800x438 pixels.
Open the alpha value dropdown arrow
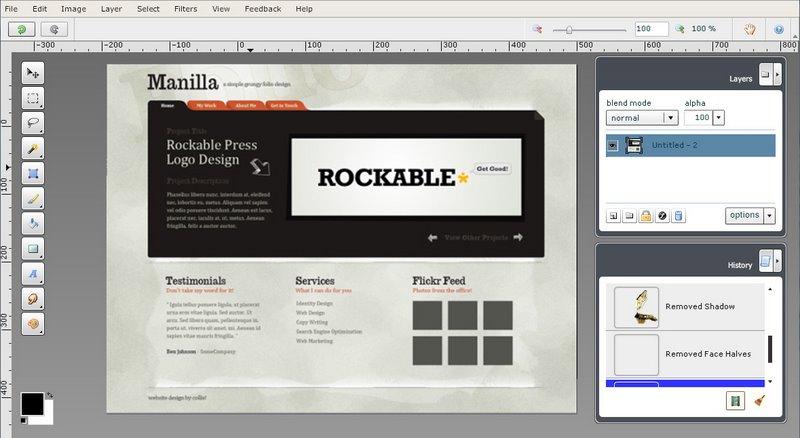[718, 118]
